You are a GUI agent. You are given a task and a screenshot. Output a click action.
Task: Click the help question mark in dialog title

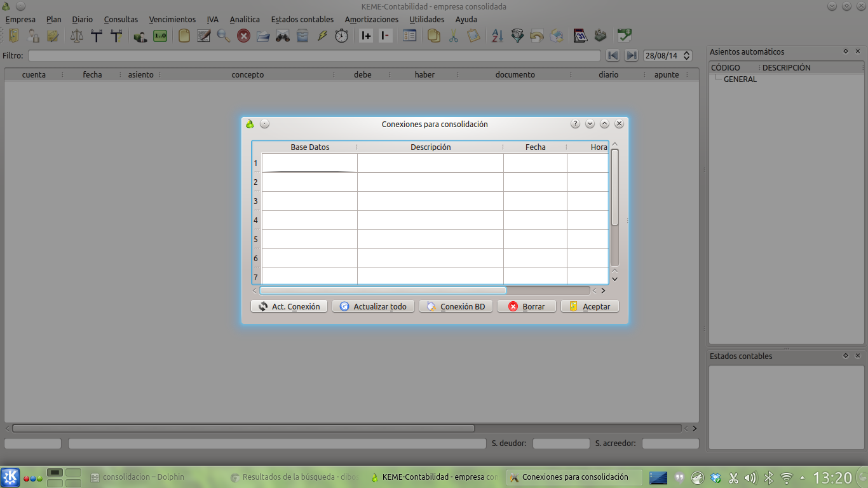575,124
